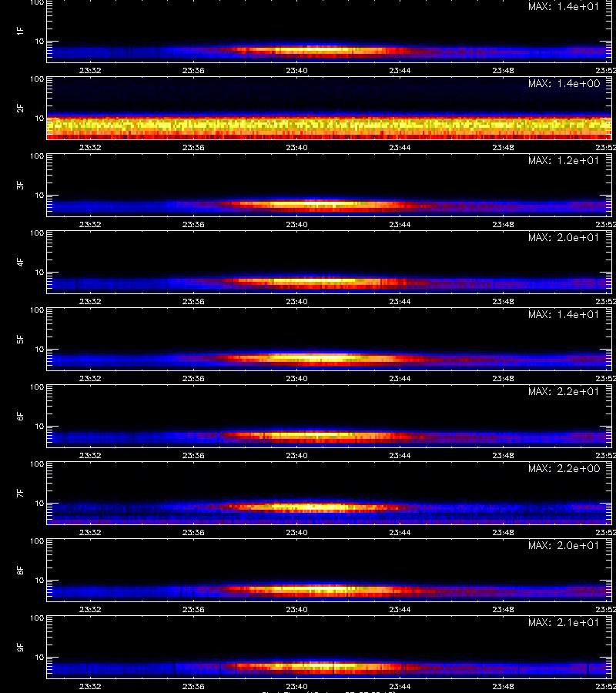Click the 23:36 time label under panel 5F
616x693 pixels.
click(193, 378)
